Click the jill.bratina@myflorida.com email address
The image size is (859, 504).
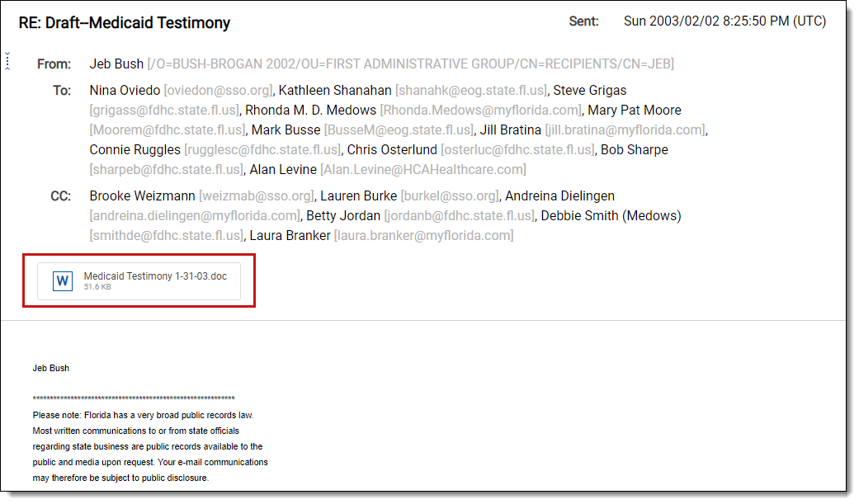[625, 130]
